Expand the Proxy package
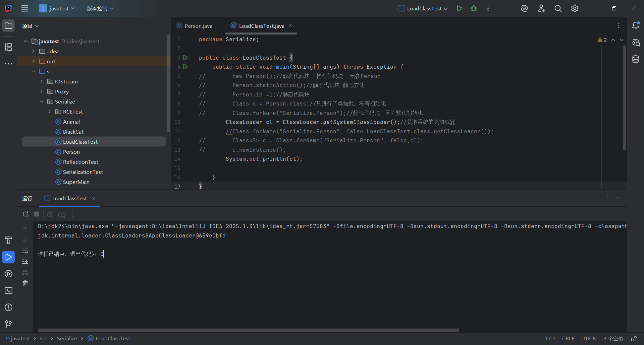 [42, 91]
